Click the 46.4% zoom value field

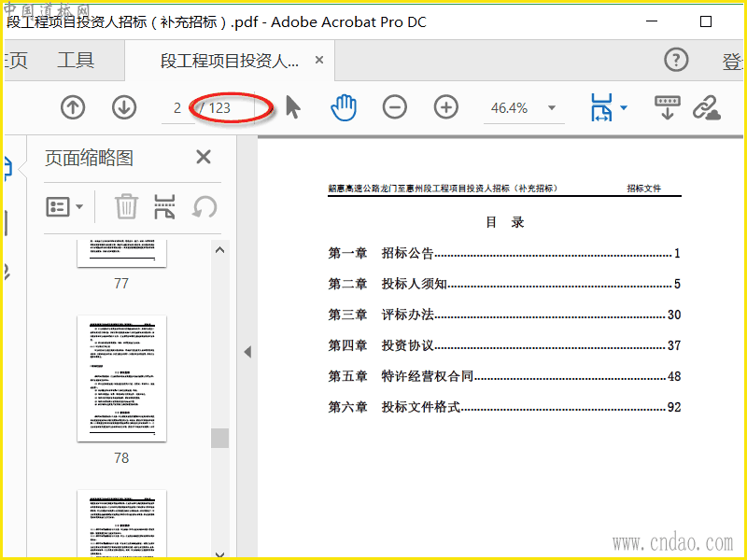[x=509, y=108]
